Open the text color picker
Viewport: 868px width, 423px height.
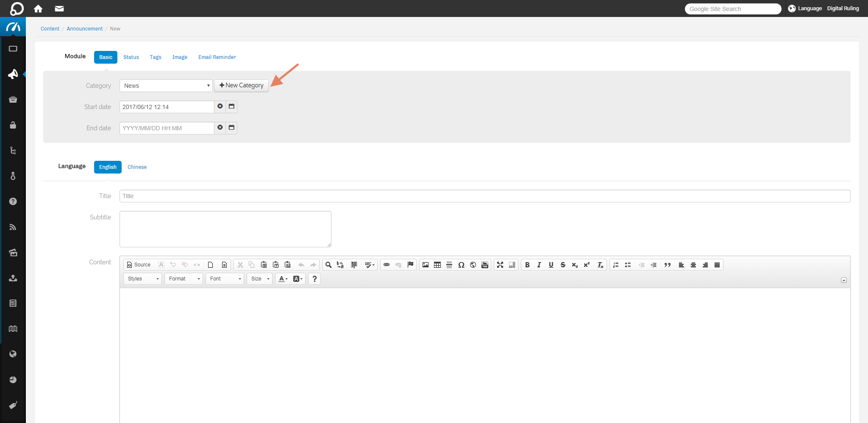coord(283,279)
